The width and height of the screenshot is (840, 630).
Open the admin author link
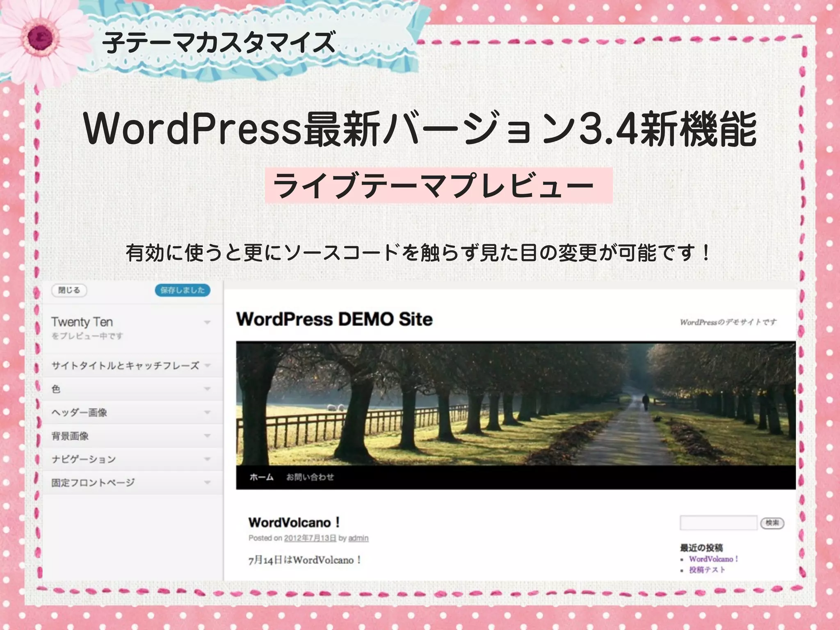tap(358, 538)
